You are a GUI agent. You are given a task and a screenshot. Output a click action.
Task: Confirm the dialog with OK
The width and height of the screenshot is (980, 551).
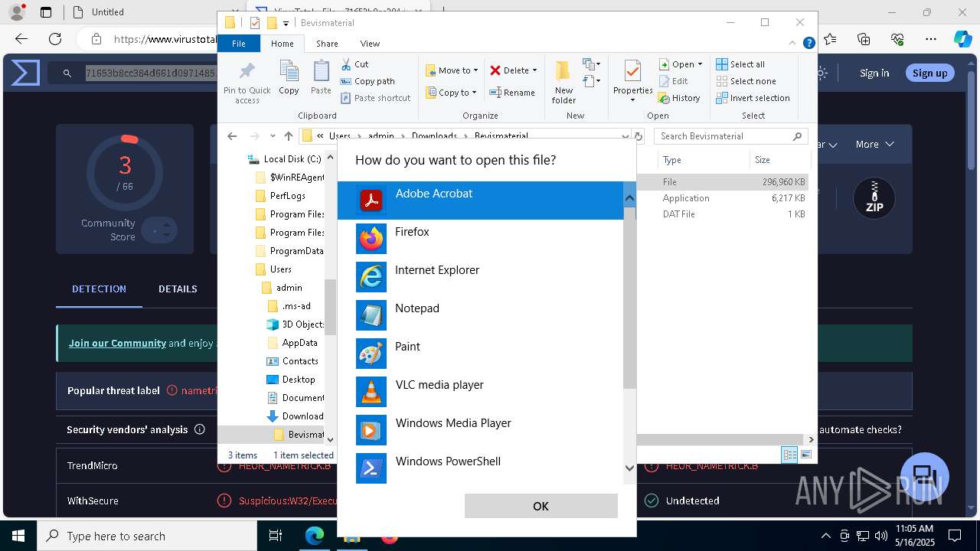pos(541,506)
